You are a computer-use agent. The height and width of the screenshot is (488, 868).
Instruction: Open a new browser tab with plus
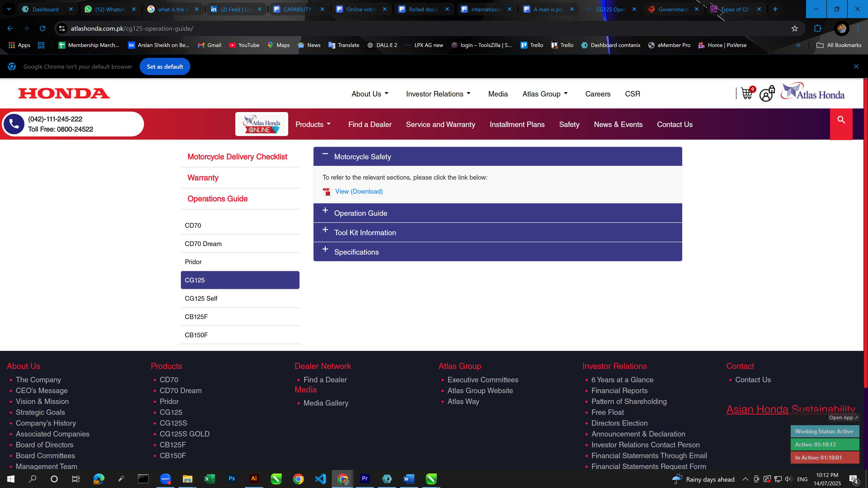[775, 9]
